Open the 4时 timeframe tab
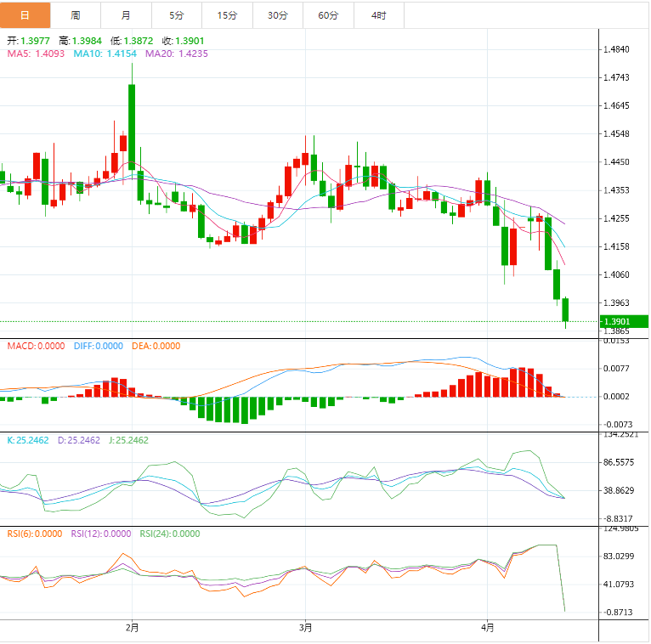Viewport: 651px width, 644px height. pyautogui.click(x=379, y=15)
